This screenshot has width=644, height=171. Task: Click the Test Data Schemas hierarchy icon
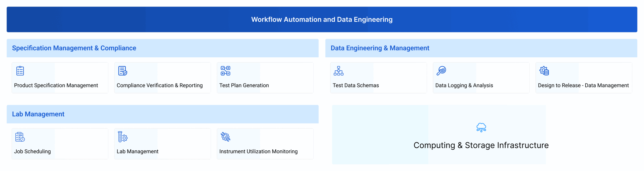(x=338, y=71)
